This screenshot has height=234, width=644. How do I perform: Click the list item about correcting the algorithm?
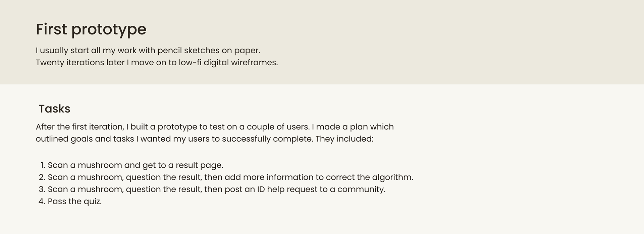(230, 177)
